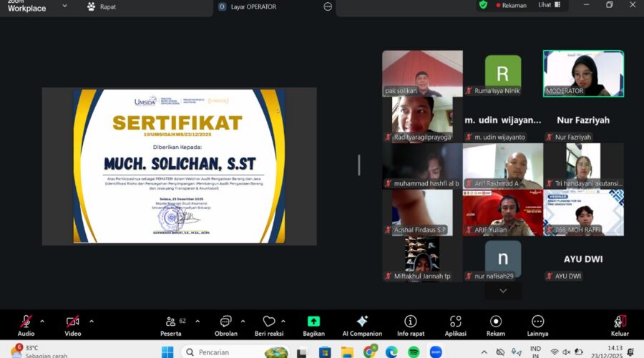644x358 pixels.
Task: Open the Aplikasi apps panel
Action: coord(455,321)
